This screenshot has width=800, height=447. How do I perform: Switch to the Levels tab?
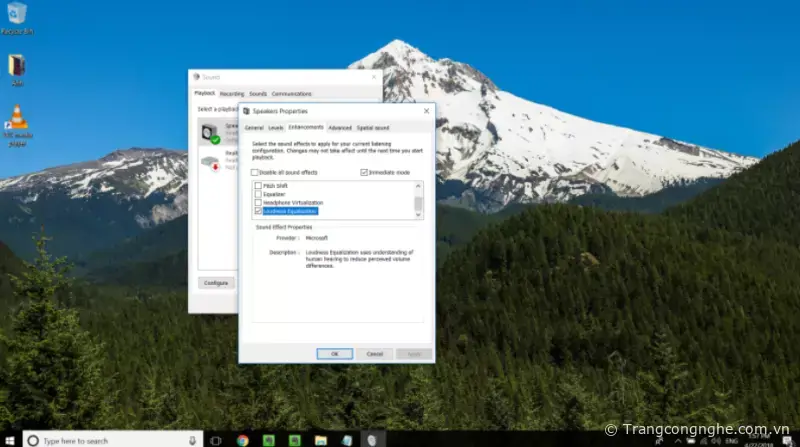[275, 128]
